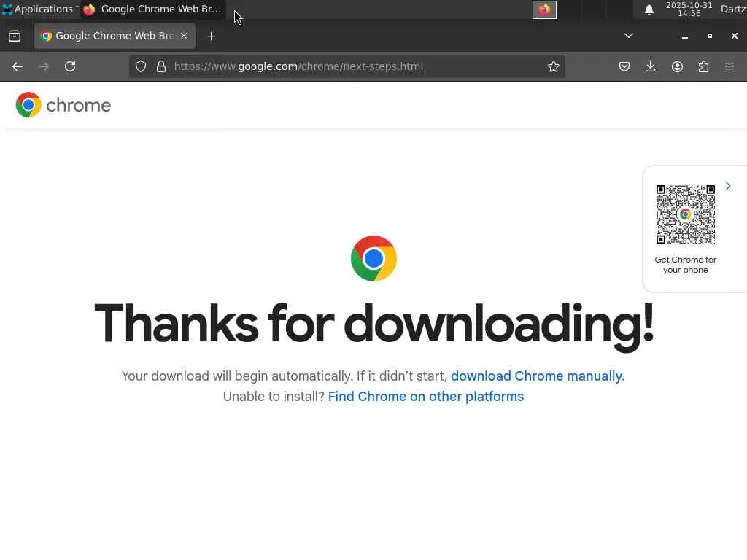Maximize the Firefox window

tap(709, 36)
